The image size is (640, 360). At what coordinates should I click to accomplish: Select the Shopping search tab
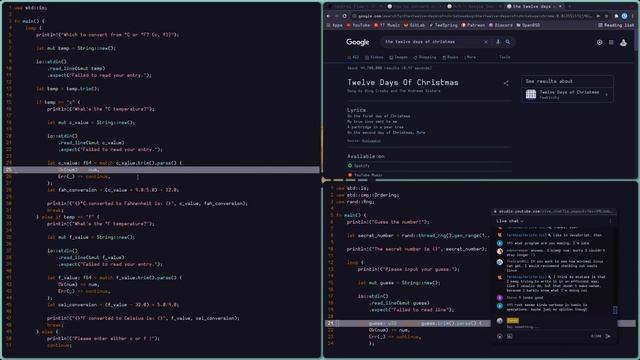(x=424, y=57)
